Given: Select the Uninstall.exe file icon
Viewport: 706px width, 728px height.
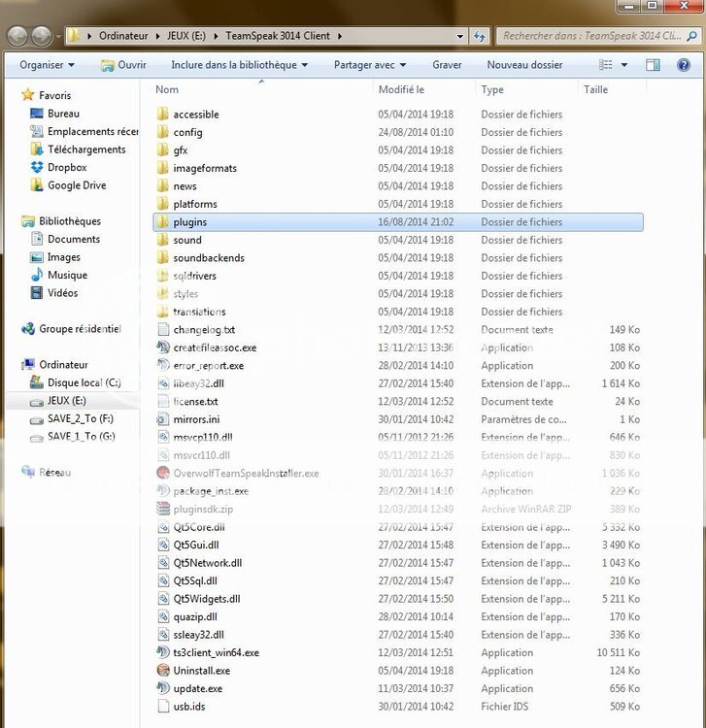Looking at the screenshot, I should coord(164,671).
